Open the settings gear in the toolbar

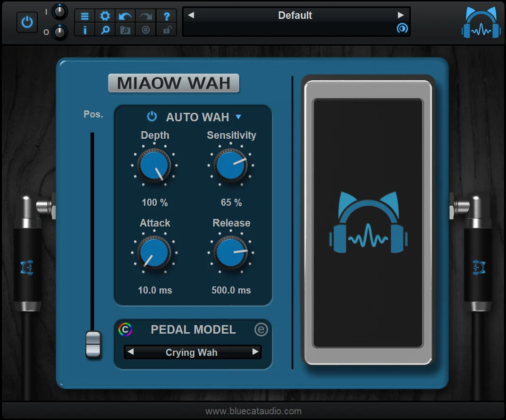tap(104, 15)
